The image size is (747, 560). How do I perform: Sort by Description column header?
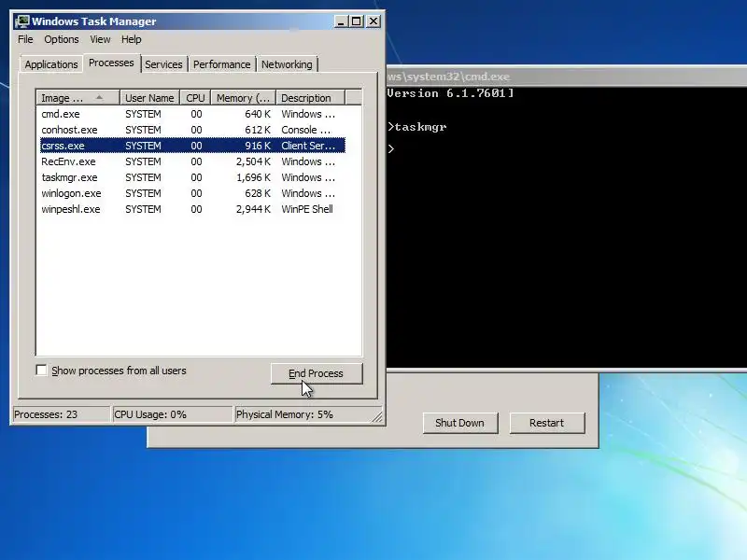click(x=310, y=98)
